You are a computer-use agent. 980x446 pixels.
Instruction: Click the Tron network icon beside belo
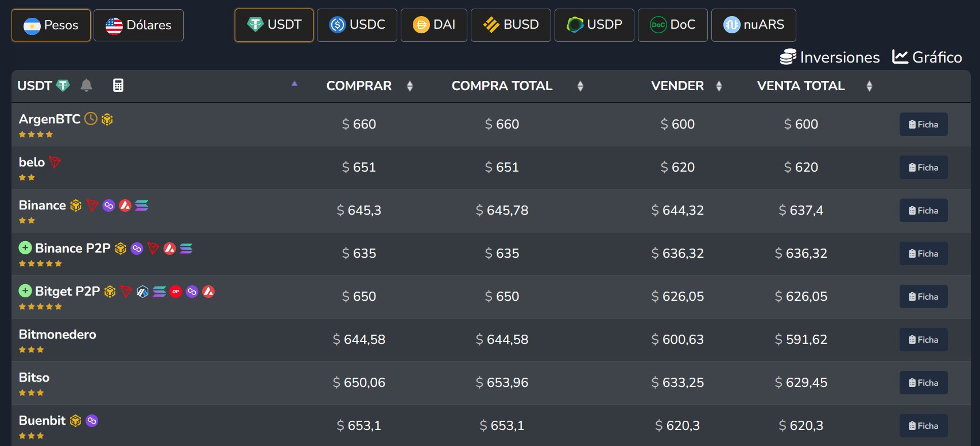[55, 162]
